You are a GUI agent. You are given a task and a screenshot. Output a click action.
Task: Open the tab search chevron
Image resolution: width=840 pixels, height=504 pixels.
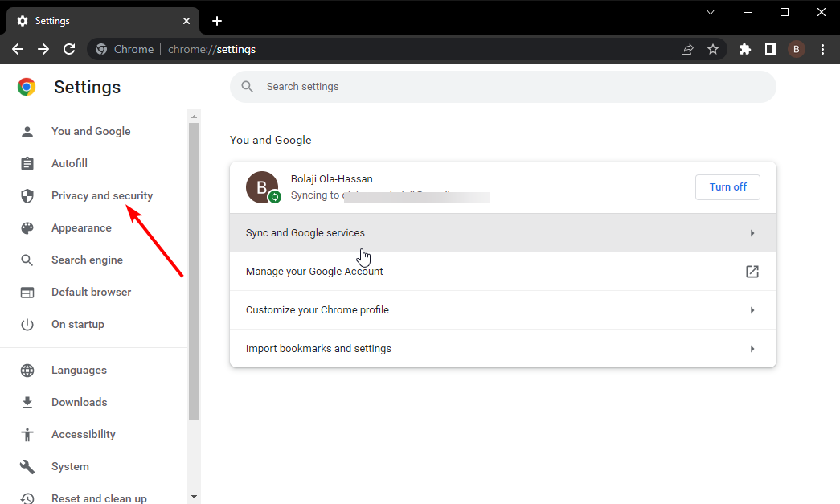point(711,12)
